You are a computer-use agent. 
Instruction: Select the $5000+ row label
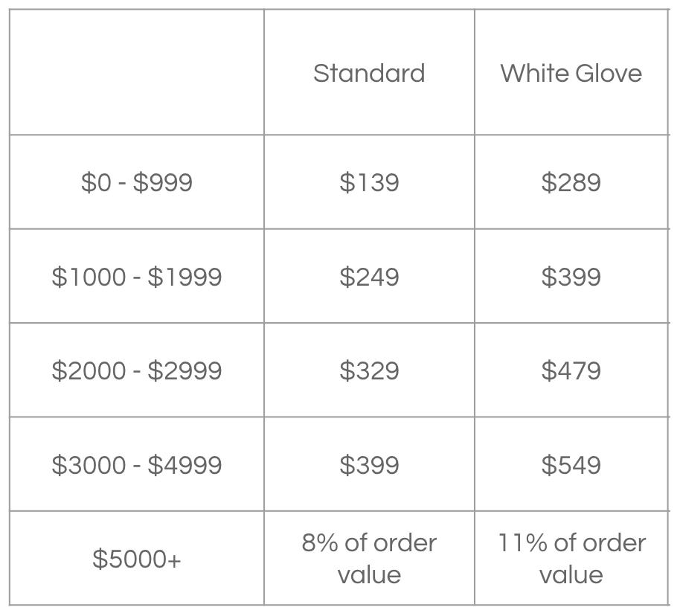coord(137,559)
